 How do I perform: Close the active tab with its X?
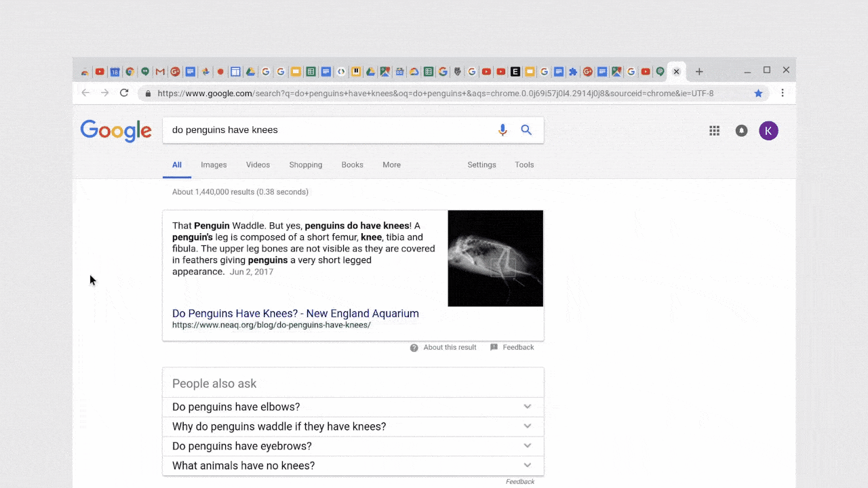pos(676,72)
